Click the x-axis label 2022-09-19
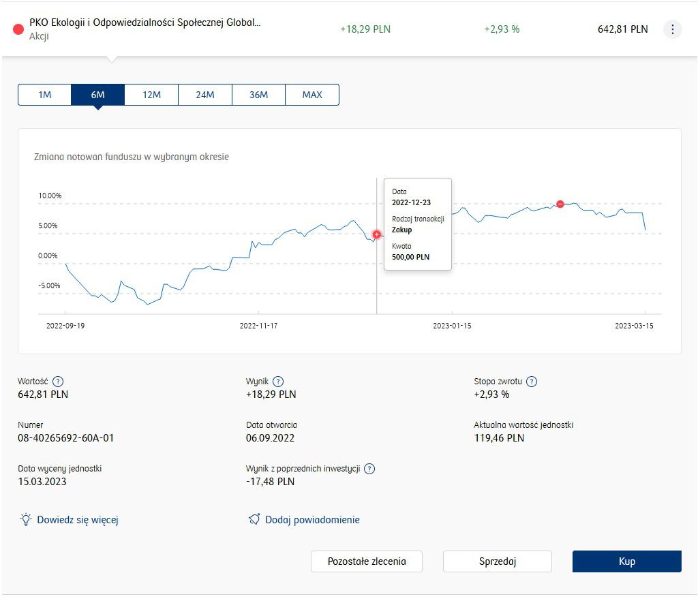The image size is (700, 603). (x=65, y=326)
